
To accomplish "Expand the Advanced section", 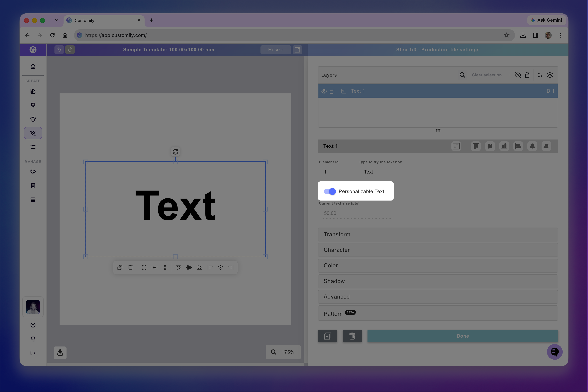I will point(438,297).
